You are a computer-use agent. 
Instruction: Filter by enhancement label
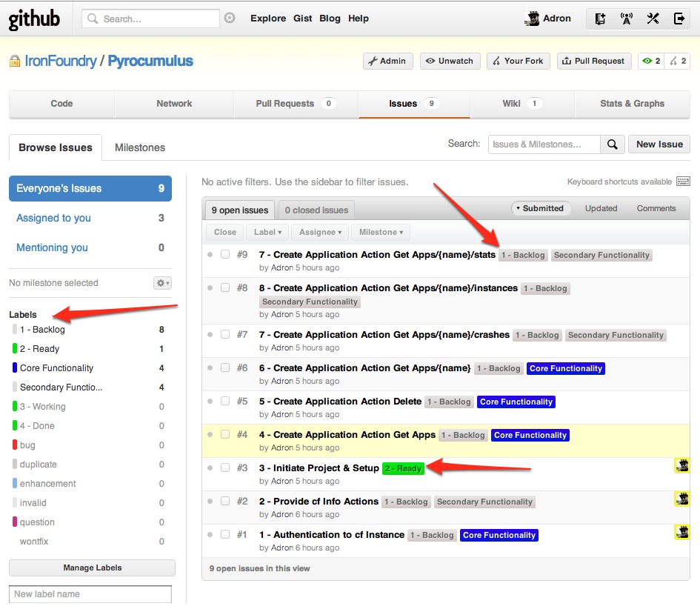coord(88,484)
